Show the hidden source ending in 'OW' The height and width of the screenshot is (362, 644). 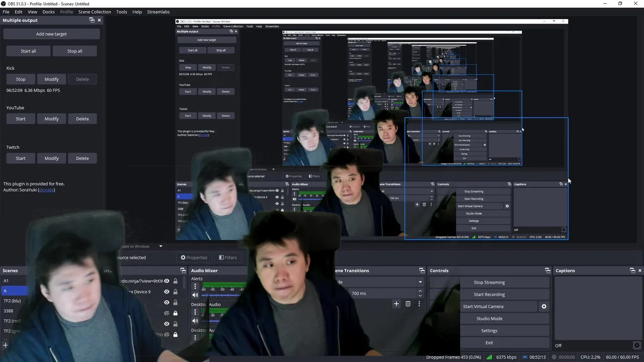tap(167, 334)
